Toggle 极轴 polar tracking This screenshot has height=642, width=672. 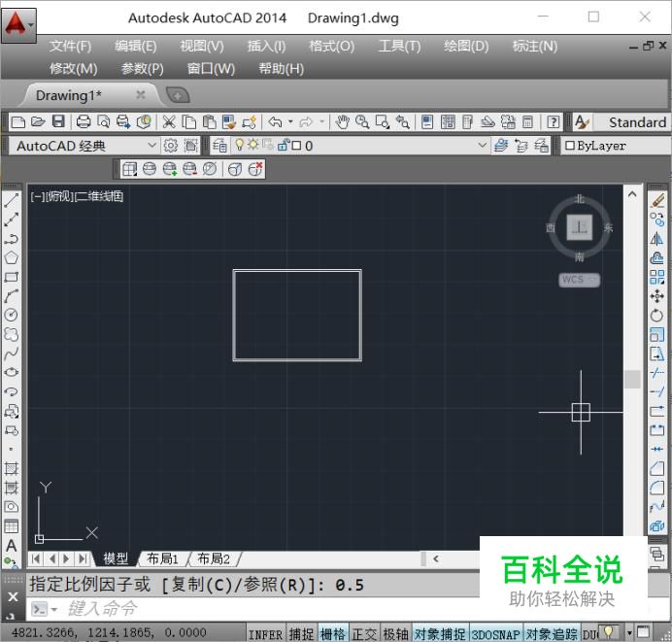point(395,633)
